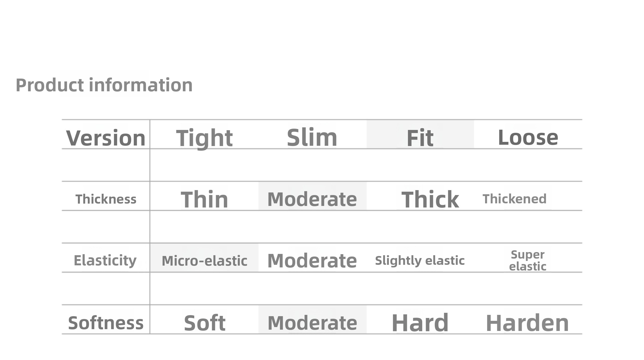Choose the Thick thickness option

430,199
